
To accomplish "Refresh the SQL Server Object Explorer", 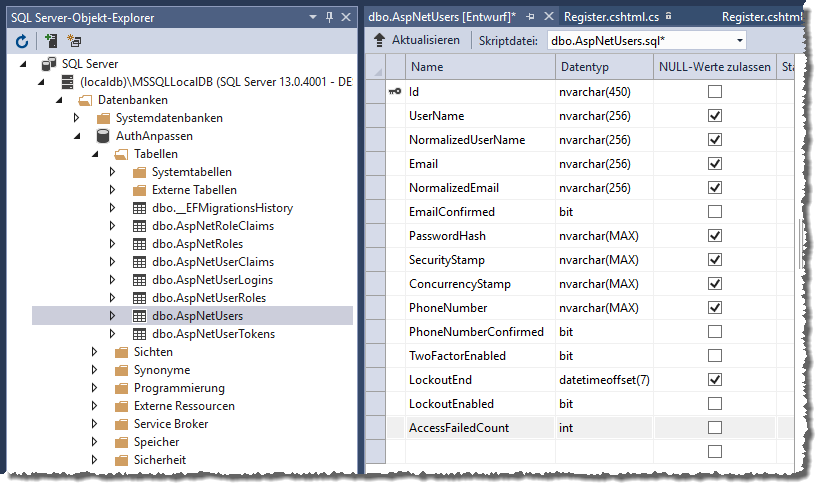I will pyautogui.click(x=22, y=41).
